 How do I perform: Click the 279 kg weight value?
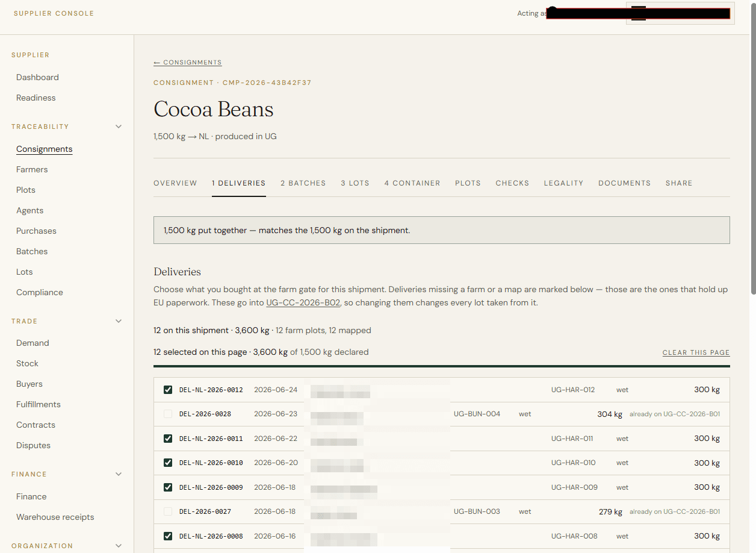(x=610, y=511)
